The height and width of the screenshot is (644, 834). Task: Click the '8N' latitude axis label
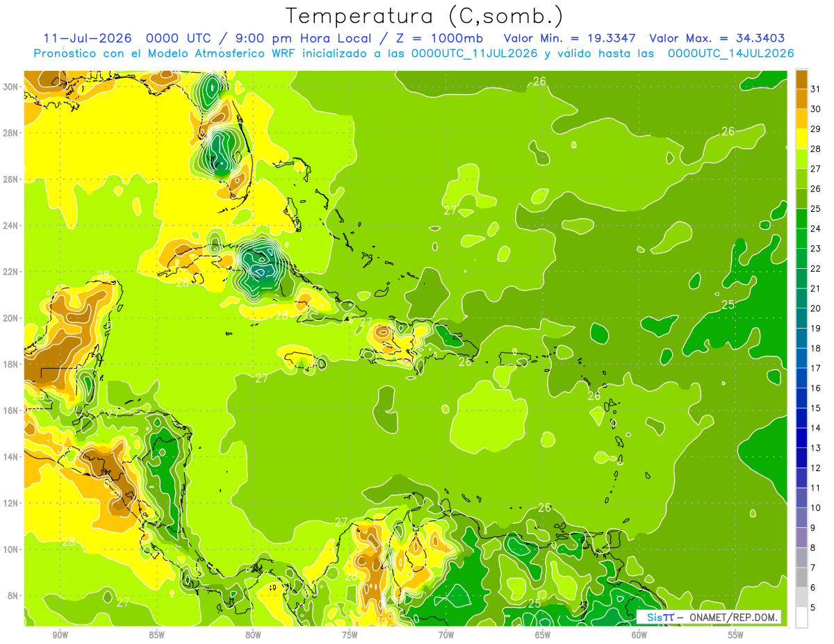tap(13, 595)
